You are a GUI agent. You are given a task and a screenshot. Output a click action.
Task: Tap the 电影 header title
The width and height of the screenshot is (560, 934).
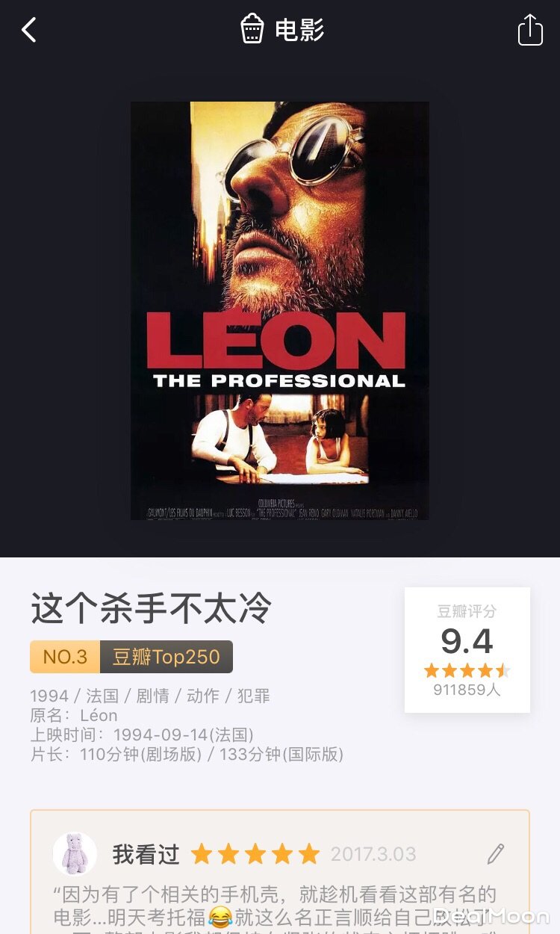click(x=299, y=30)
